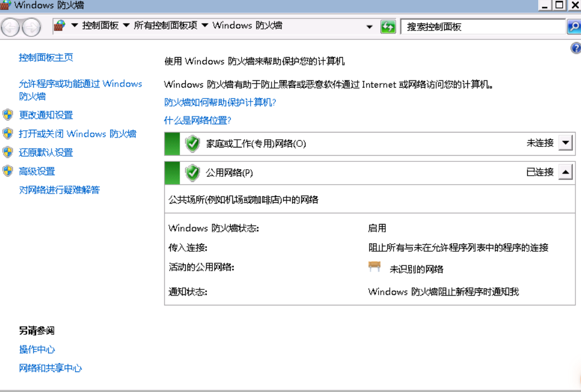Screen dimensions: 581x392
Task: Click 还原默认设置 link
Action: point(46,152)
